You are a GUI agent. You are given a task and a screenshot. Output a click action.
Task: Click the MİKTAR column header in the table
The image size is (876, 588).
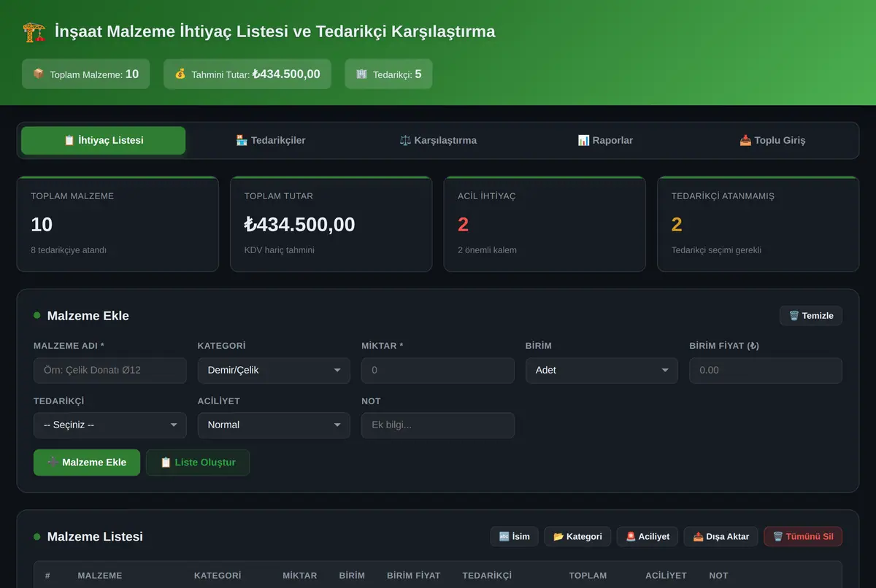[x=300, y=576]
